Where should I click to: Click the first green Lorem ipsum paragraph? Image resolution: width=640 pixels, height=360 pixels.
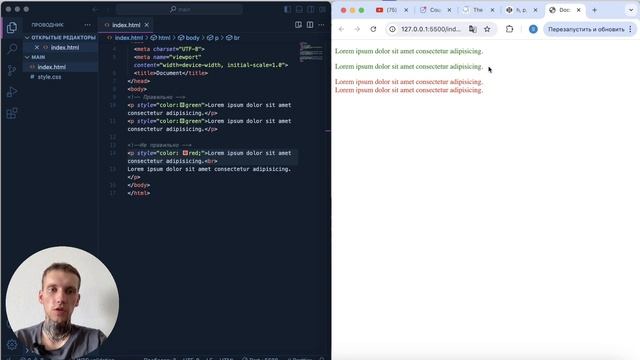click(409, 51)
